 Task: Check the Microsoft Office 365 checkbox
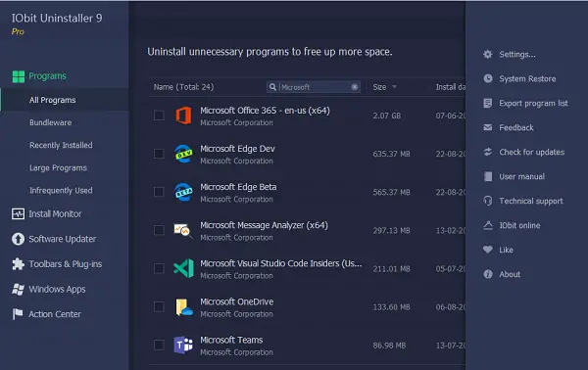pos(159,116)
